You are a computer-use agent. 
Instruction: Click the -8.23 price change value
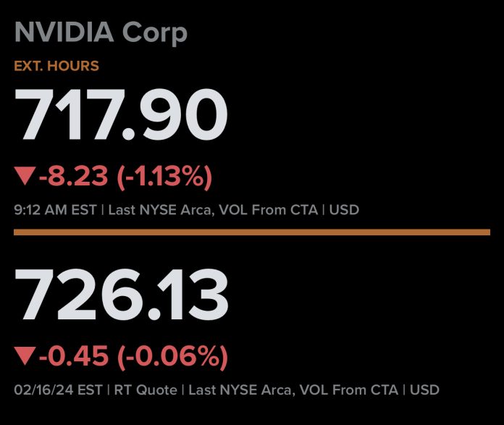pyautogui.click(x=73, y=176)
